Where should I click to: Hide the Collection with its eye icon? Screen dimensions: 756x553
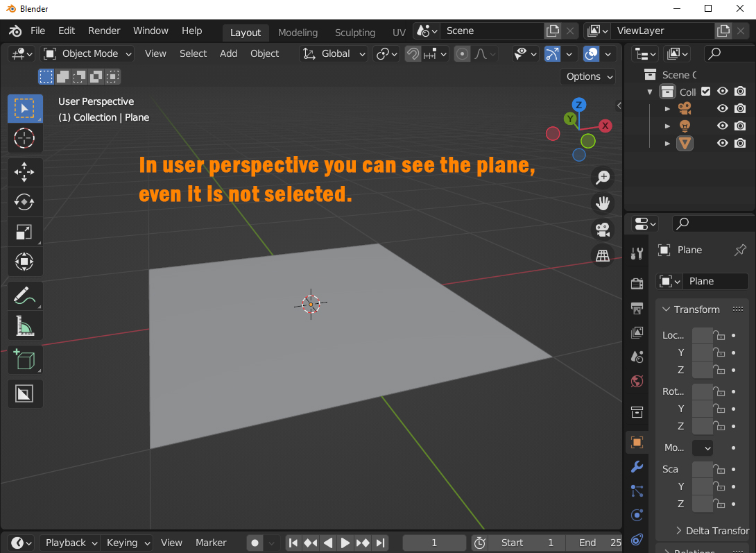[722, 91]
